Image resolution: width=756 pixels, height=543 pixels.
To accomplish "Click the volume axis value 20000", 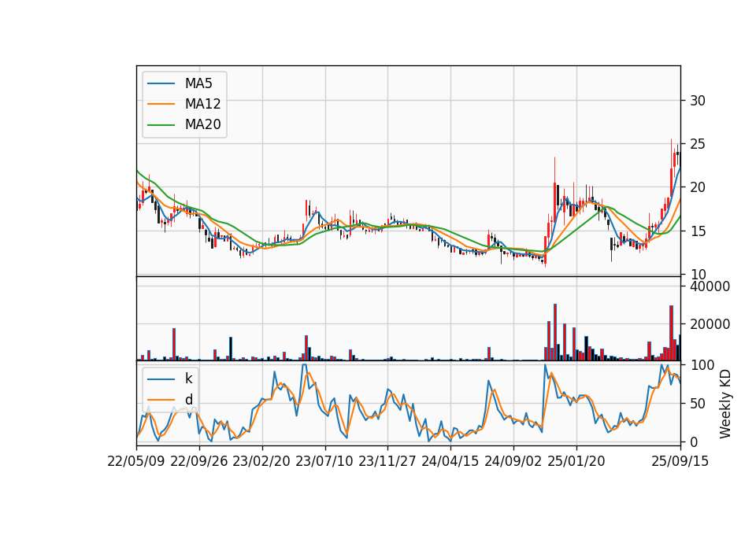I will 710,325.
